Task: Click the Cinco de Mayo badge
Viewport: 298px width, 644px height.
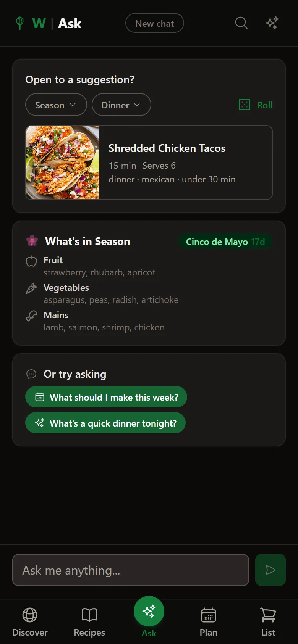Action: tap(225, 242)
